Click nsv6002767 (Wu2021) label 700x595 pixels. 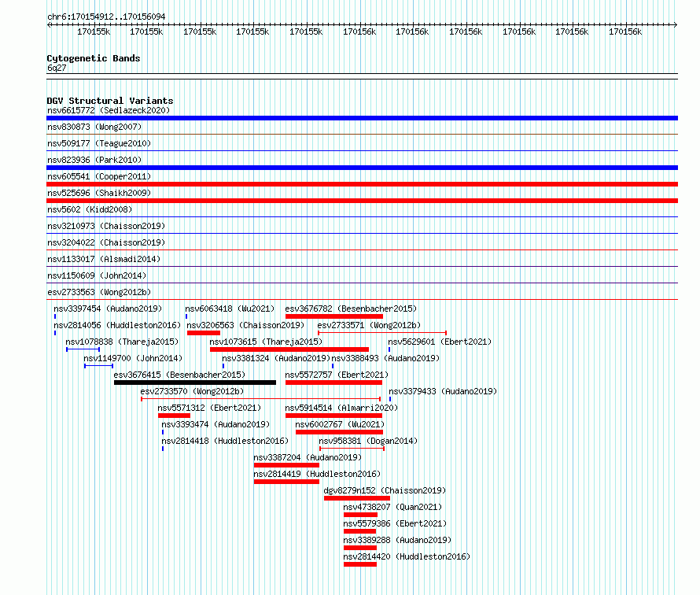pyautogui.click(x=340, y=424)
